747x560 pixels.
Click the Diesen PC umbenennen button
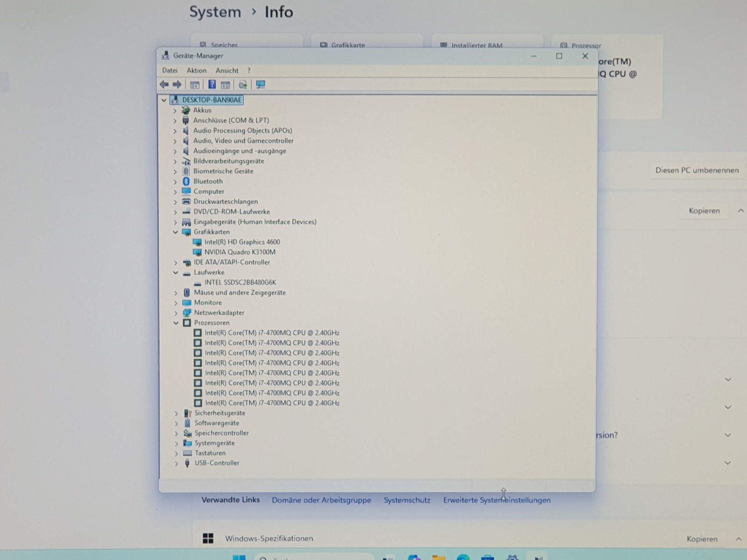pos(697,170)
